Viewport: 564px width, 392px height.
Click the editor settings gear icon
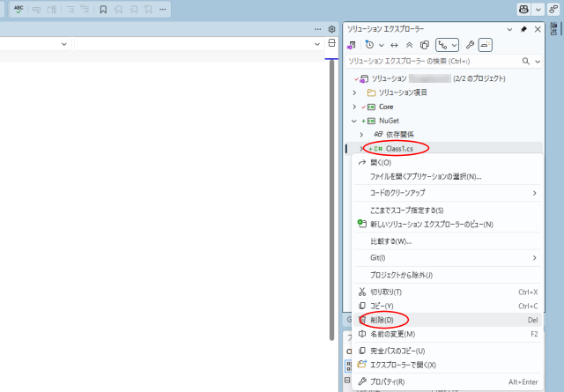click(x=331, y=29)
